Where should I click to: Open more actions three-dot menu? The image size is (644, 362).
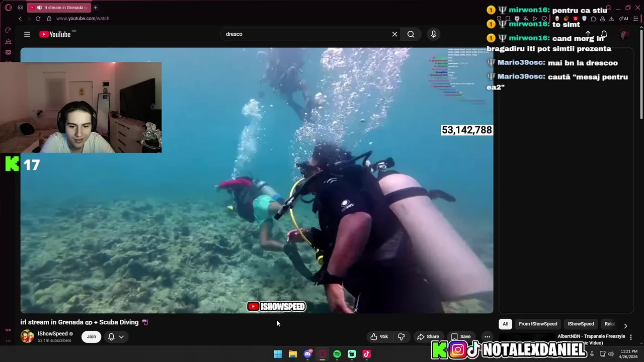(487, 336)
